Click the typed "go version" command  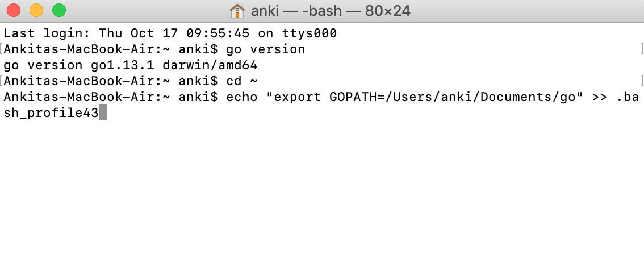pos(265,49)
